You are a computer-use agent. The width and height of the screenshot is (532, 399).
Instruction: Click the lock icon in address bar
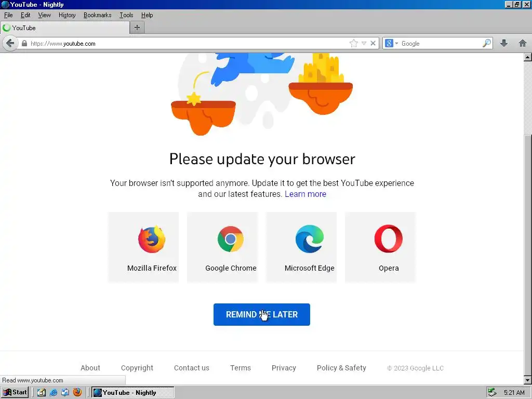[x=24, y=44]
